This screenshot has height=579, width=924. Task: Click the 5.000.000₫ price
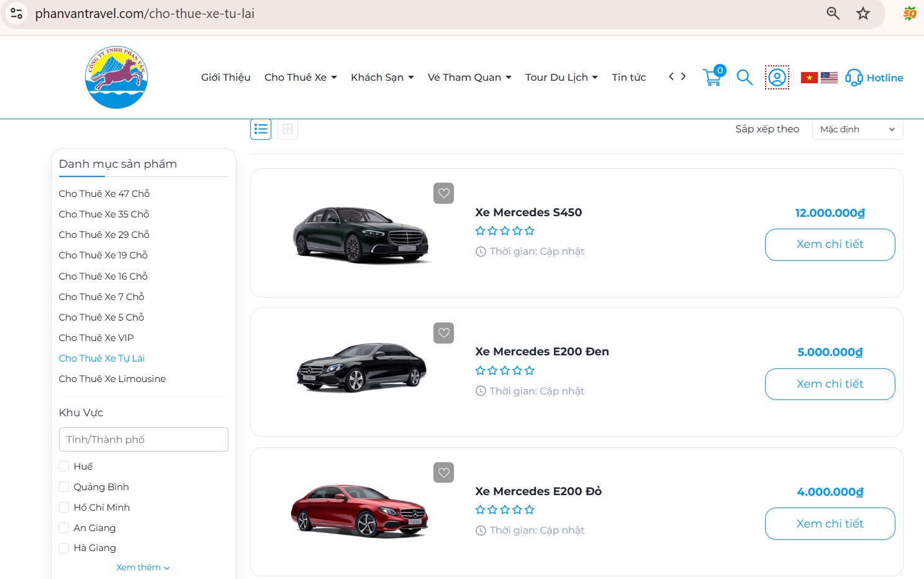click(830, 352)
